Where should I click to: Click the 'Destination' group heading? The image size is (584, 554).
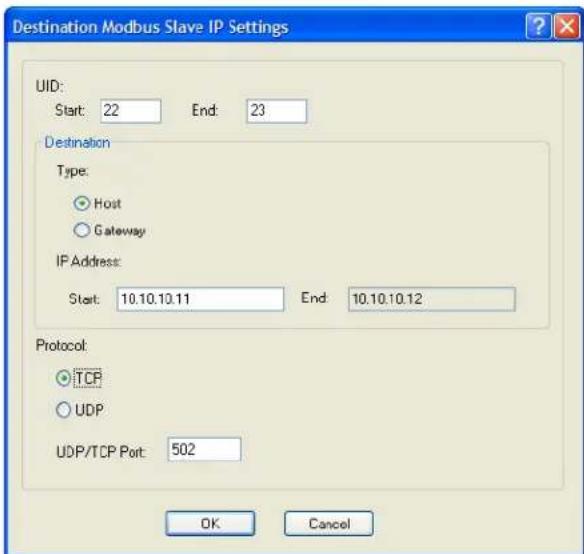(77, 143)
